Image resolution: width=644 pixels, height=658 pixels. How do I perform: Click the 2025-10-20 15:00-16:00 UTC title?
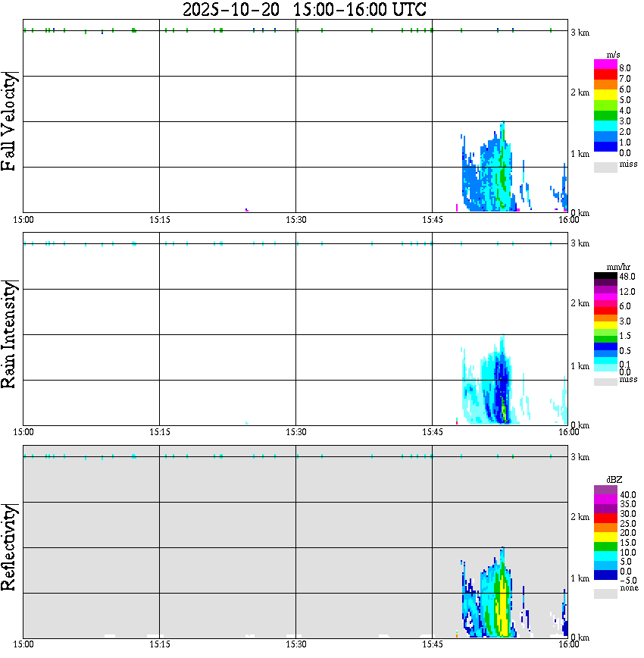point(304,9)
